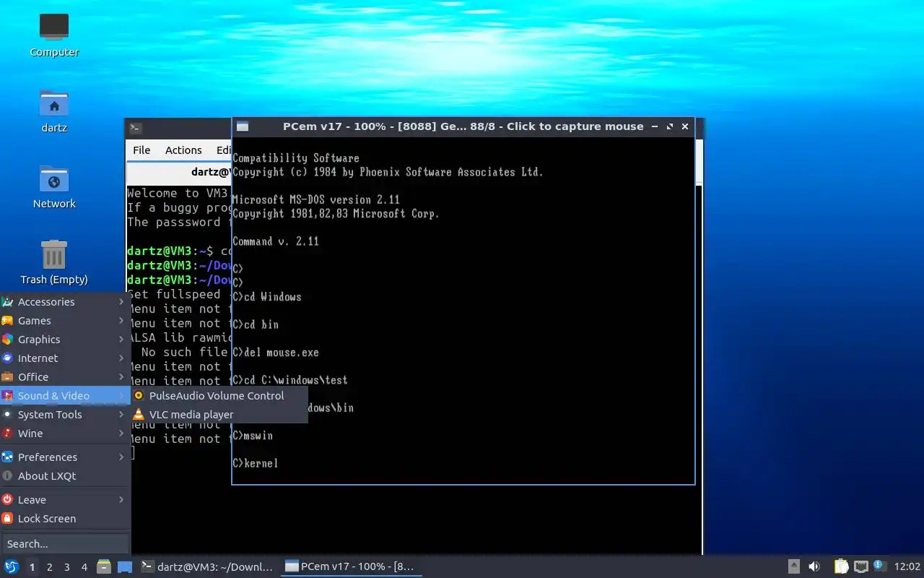Screen dimensions: 924x578
Task: Expand the Graphics submenu arrow
Action: [121, 340]
